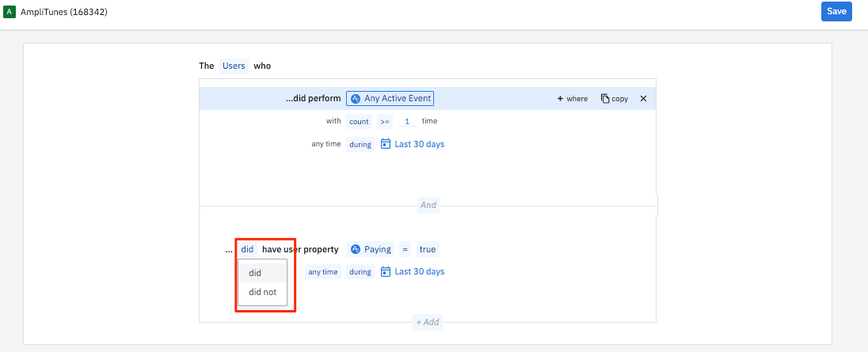Select 'did' from the dropdown list
Viewport: 868px width, 352px height.
(255, 273)
